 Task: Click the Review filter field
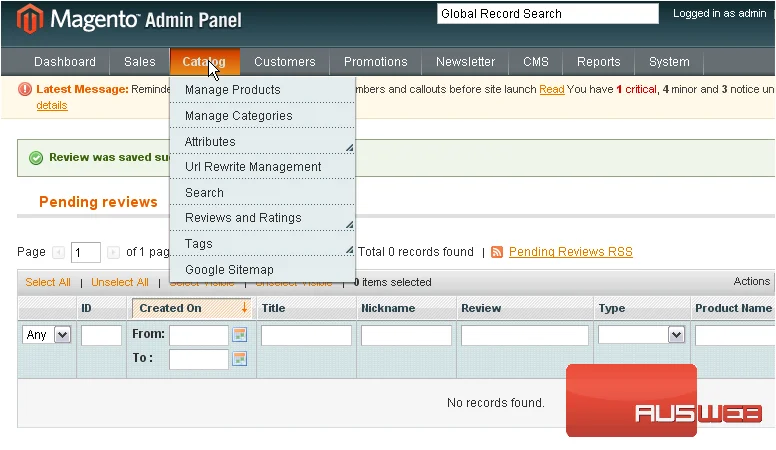click(x=525, y=335)
